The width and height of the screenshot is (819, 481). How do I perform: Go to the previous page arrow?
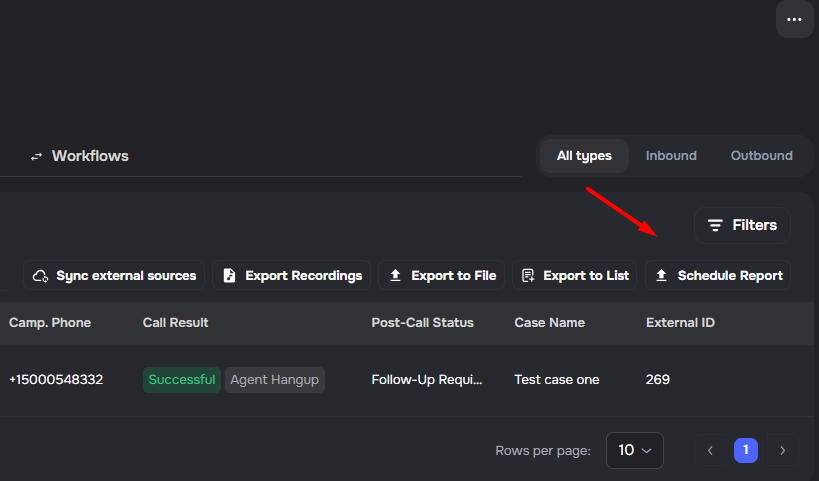point(710,450)
